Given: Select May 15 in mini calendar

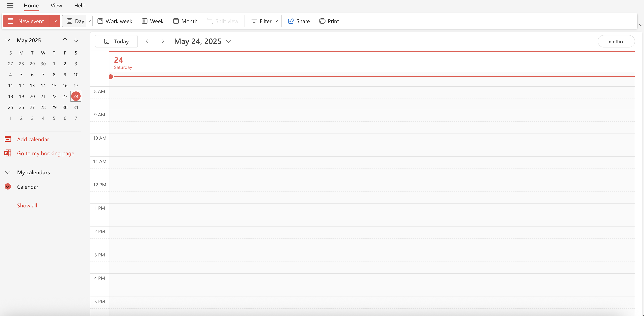Looking at the screenshot, I should click(54, 85).
